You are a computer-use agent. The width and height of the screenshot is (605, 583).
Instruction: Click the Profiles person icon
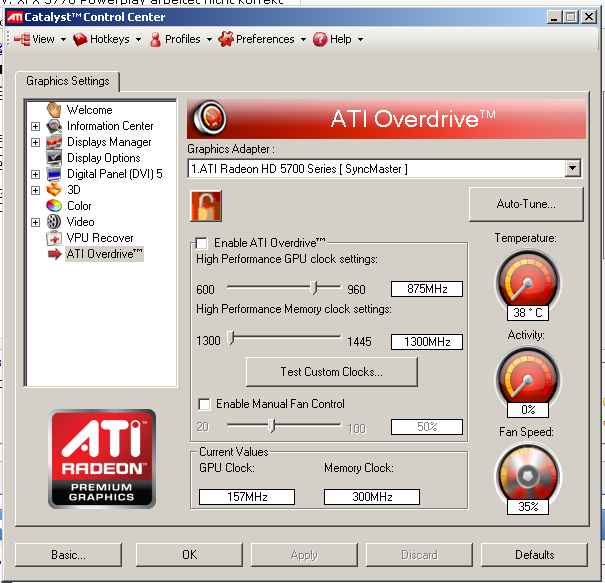155,39
